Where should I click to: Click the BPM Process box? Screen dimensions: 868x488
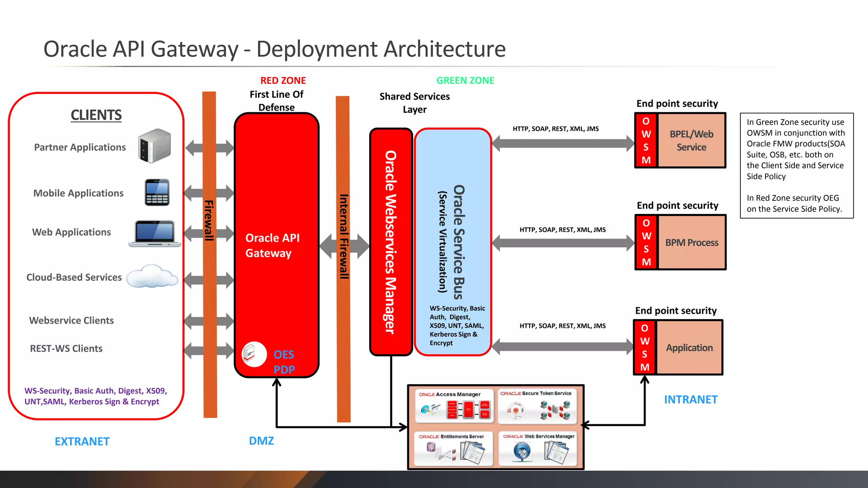tap(692, 242)
